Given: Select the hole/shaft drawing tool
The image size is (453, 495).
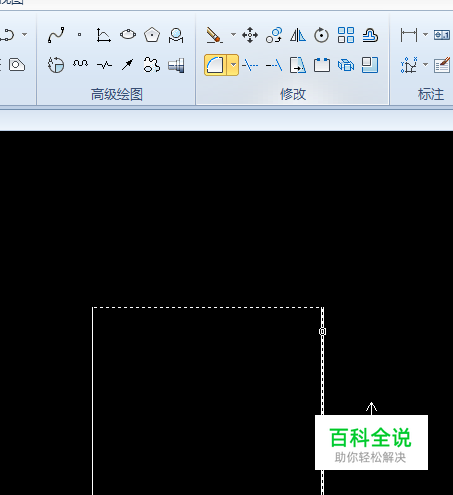Looking at the screenshot, I should click(x=176, y=65).
